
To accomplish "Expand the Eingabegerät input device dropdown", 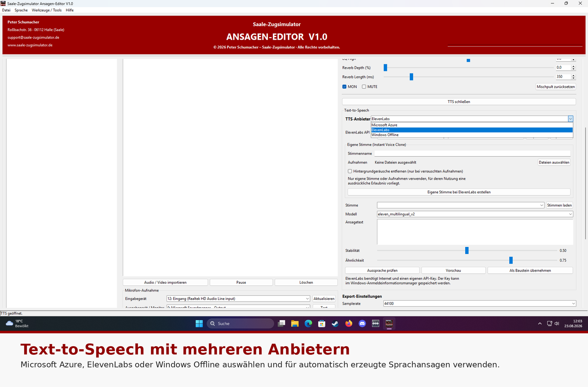I will coord(238,299).
